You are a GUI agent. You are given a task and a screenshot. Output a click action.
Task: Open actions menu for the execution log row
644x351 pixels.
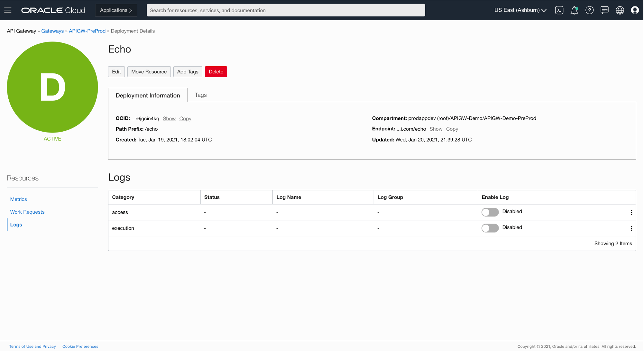coord(631,228)
